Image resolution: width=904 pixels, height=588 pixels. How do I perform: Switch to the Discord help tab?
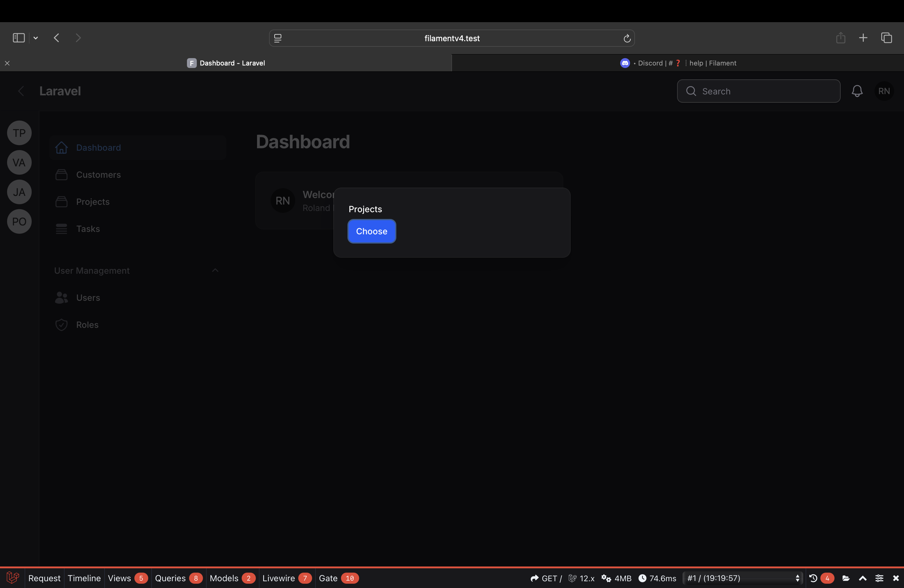coord(678,63)
